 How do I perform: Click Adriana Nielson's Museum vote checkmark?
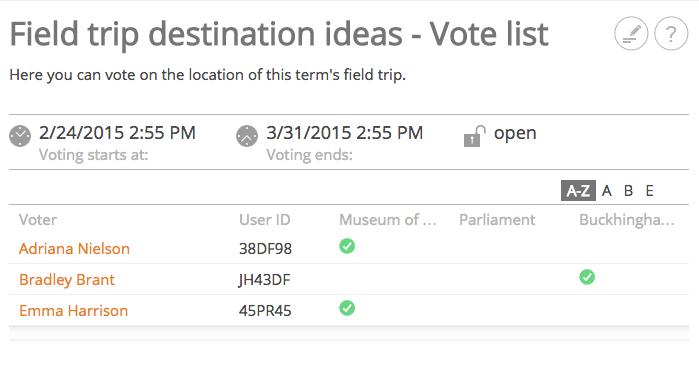pyautogui.click(x=347, y=246)
